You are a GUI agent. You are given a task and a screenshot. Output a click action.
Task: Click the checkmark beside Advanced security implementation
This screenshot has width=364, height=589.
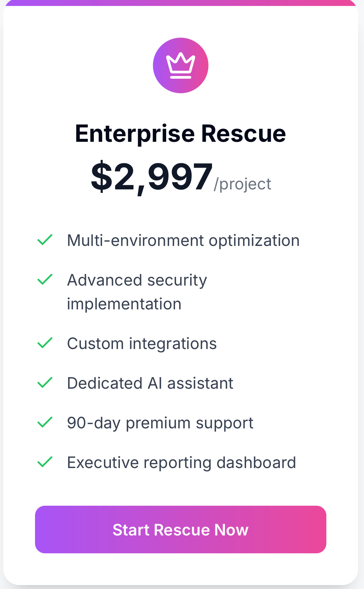pyautogui.click(x=45, y=280)
